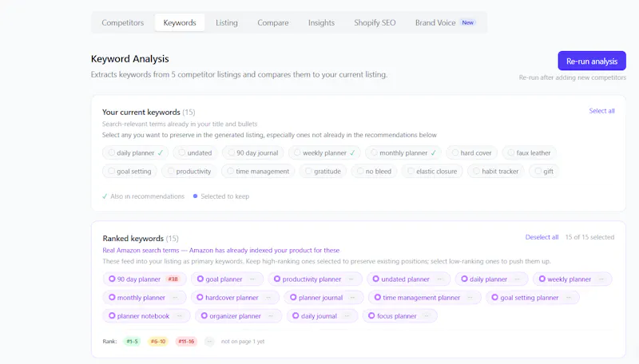
Task: Select the productivity keyword chip
Action: coord(189,171)
